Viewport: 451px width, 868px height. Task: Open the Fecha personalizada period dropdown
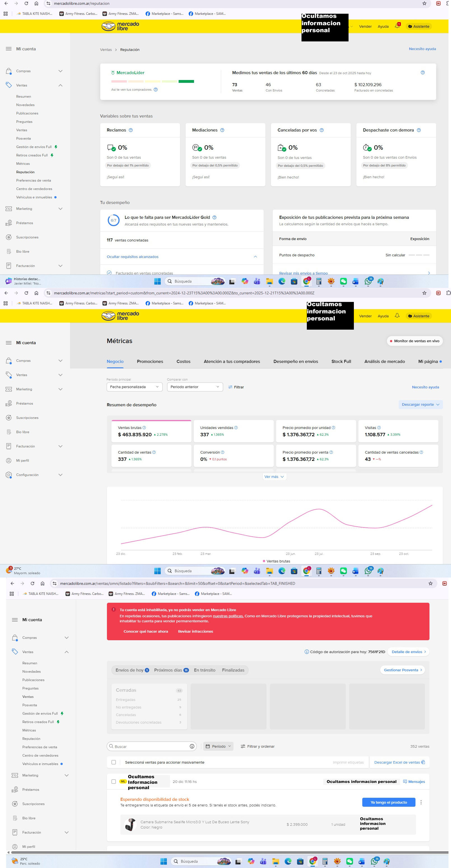pos(134,387)
